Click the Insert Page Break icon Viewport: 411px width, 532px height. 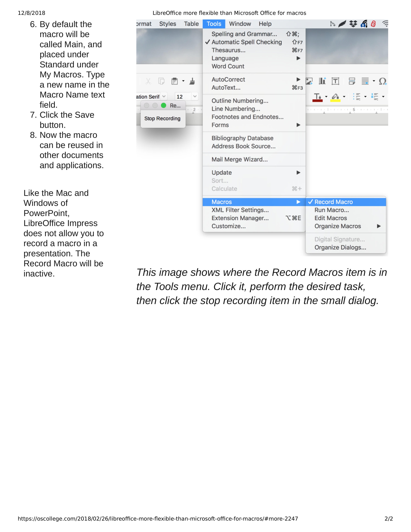(x=352, y=81)
